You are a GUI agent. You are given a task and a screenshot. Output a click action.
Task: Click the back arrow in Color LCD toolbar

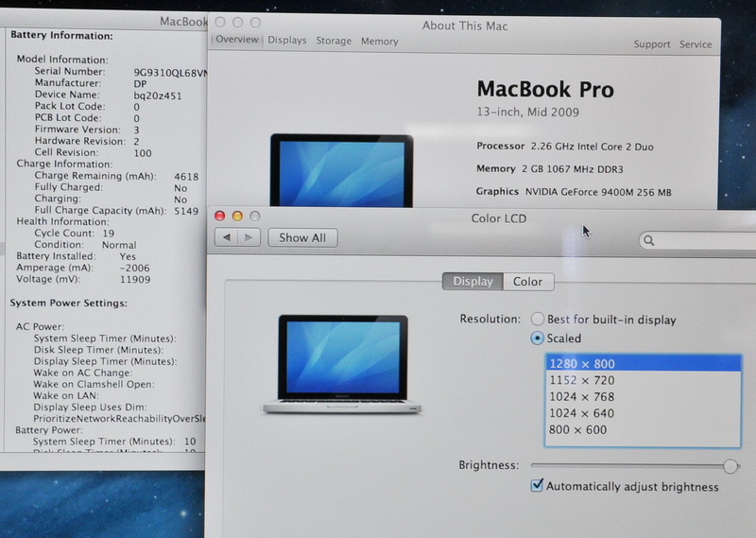click(227, 237)
